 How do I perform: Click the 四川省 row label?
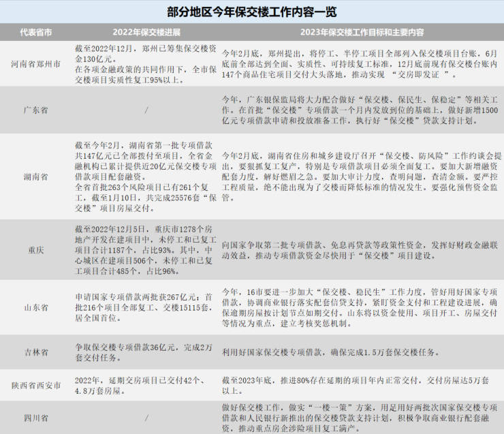pyautogui.click(x=35, y=418)
